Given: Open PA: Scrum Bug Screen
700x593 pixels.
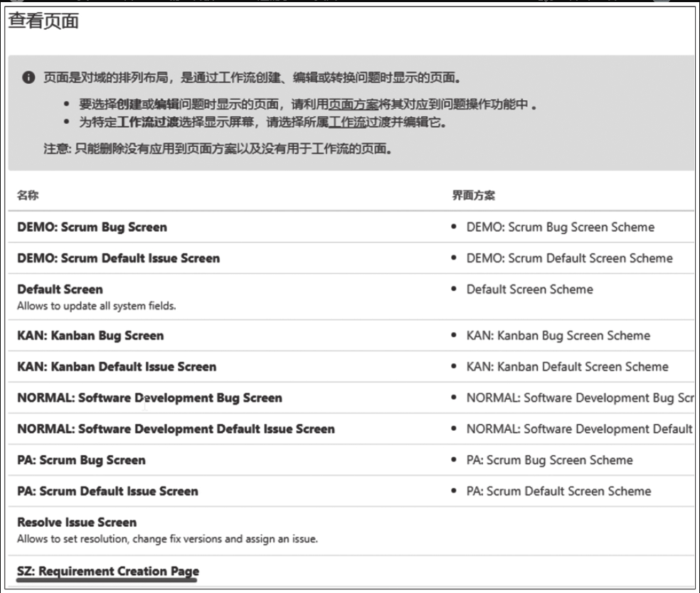Looking at the screenshot, I should pos(81,460).
